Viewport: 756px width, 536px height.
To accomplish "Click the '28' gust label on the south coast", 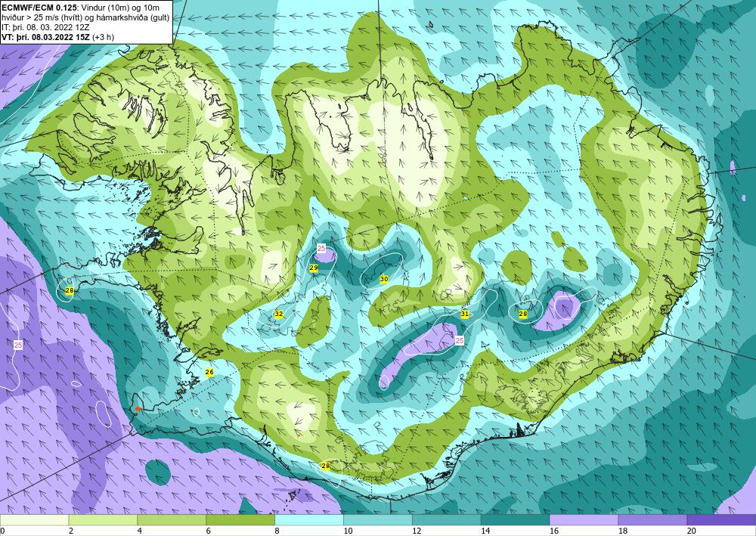I will coord(325,466).
